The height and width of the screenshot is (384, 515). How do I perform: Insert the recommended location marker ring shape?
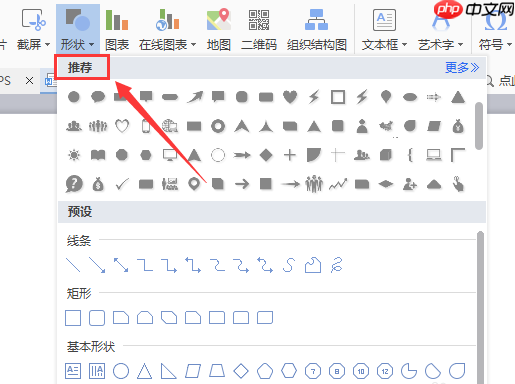[x=194, y=184]
